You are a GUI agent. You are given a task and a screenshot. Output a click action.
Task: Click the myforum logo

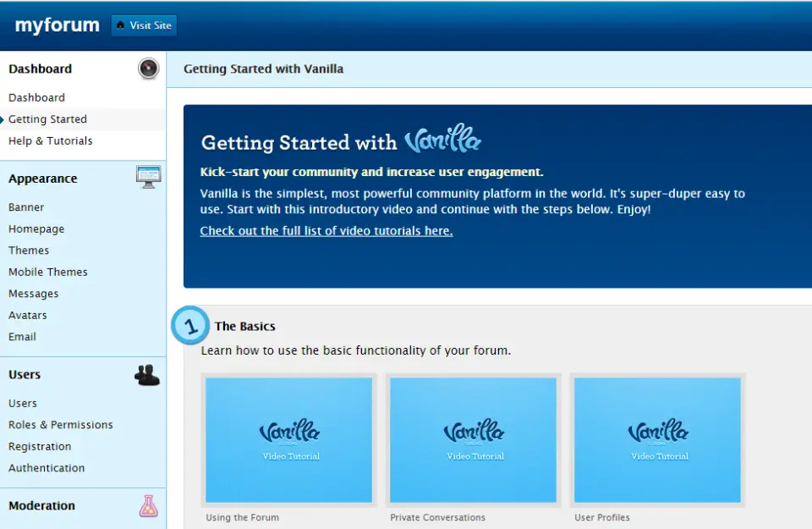tap(56, 25)
